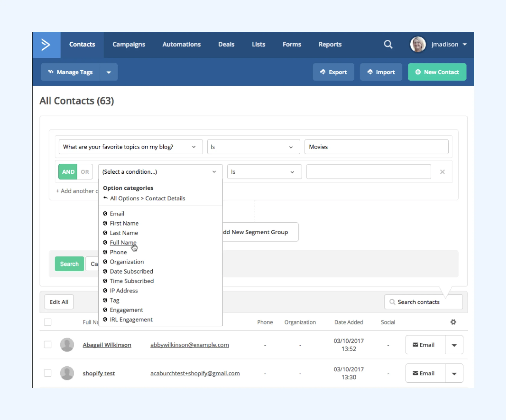This screenshot has width=506, height=420.
Task: Remove the second condition with the X icon
Action: click(442, 172)
